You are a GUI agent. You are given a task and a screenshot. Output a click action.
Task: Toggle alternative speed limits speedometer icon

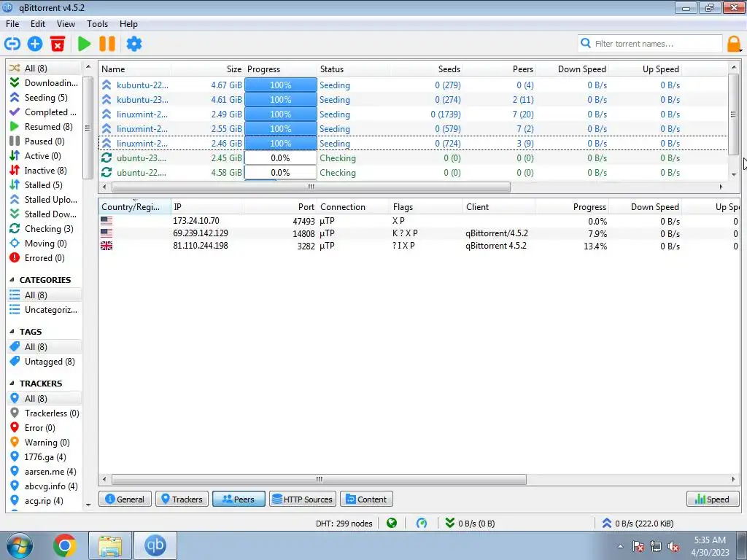[422, 524]
